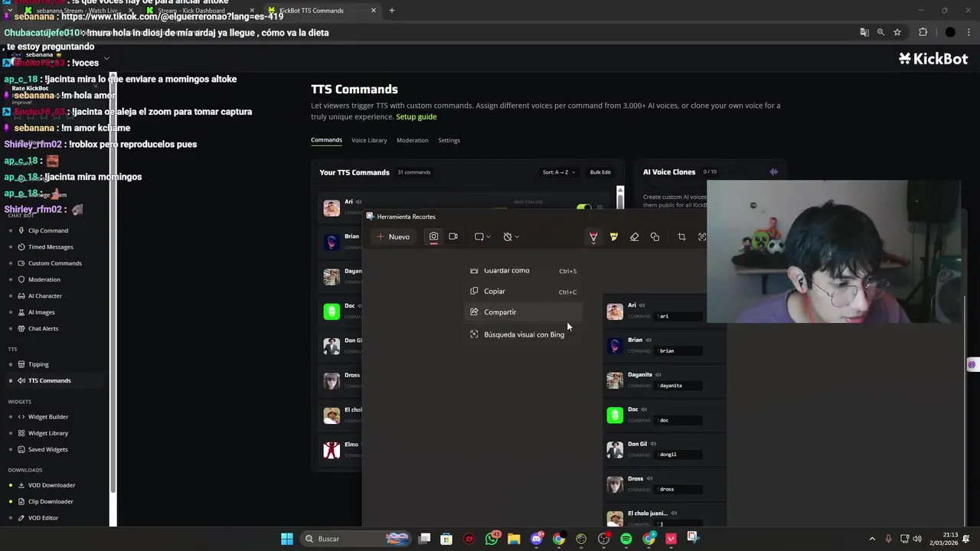Open the Setup guide link
Image resolution: width=980 pixels, height=551 pixels.
pyautogui.click(x=416, y=116)
